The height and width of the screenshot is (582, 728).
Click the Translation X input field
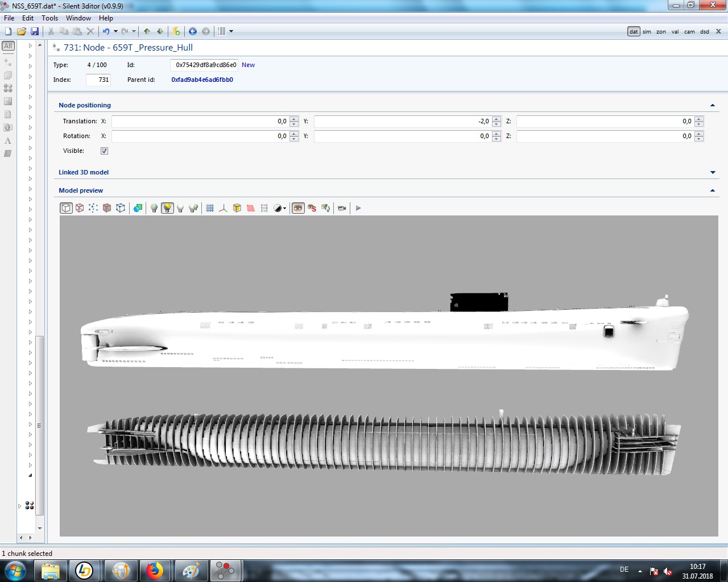200,121
